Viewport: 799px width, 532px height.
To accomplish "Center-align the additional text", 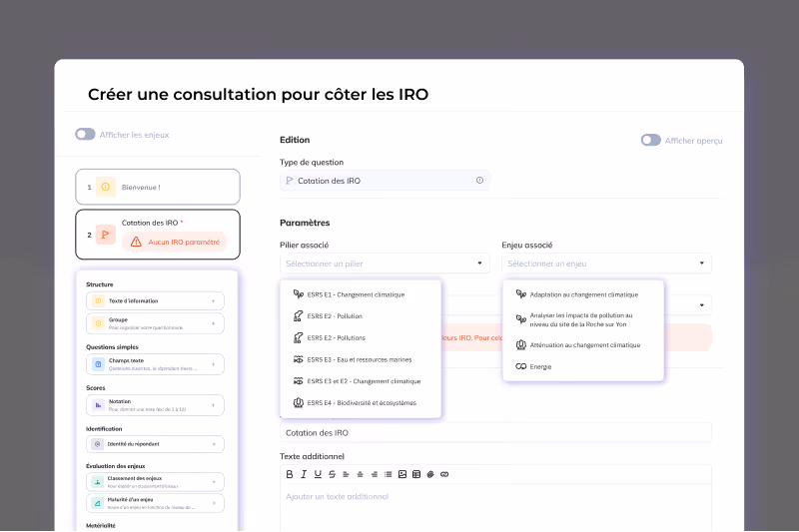I will [361, 474].
